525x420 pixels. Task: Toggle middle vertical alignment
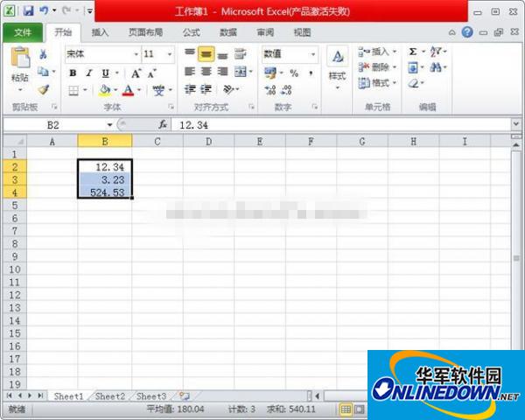tap(206, 54)
